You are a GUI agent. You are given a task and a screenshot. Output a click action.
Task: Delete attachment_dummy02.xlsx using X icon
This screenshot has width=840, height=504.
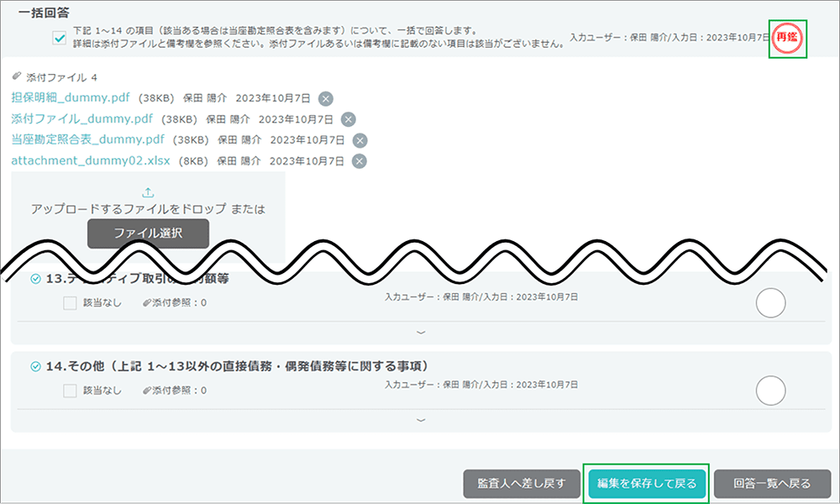coord(359,161)
